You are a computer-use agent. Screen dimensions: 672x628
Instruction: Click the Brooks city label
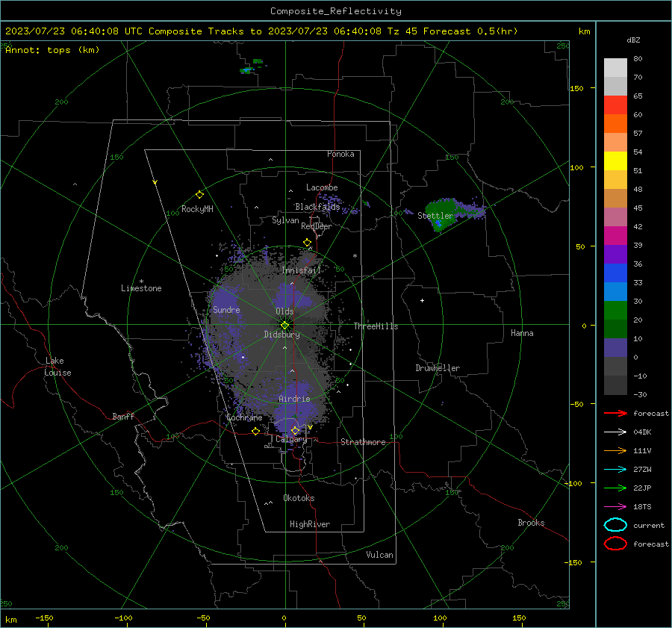point(531,523)
